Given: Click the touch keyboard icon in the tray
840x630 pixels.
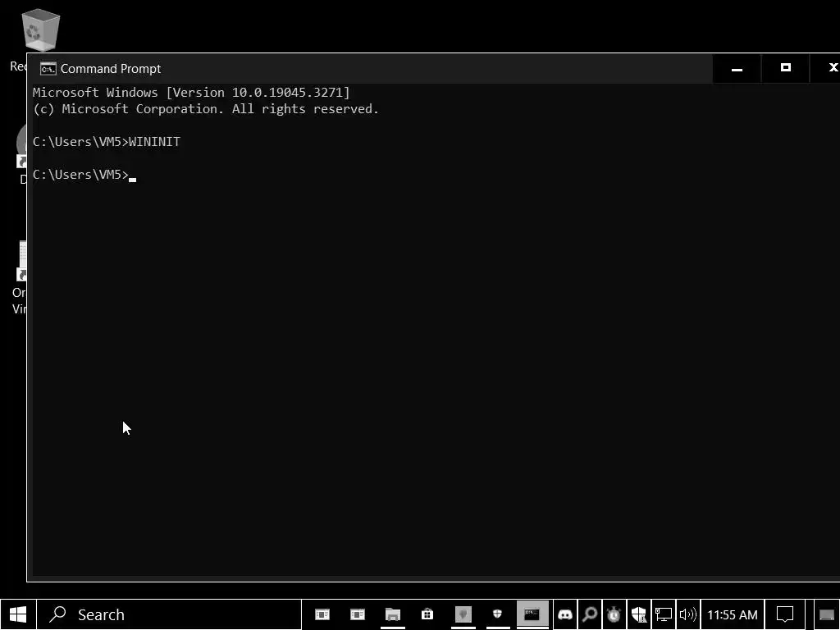Looking at the screenshot, I should pyautogui.click(x=827, y=615).
